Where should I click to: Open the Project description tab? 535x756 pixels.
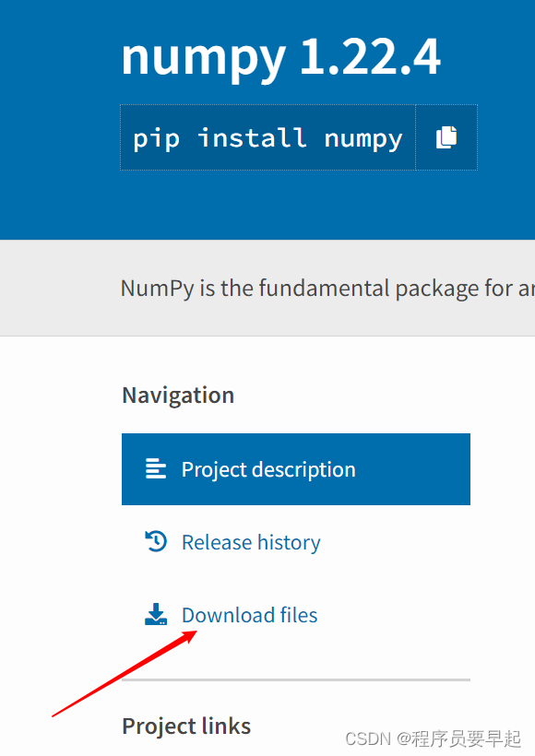[x=296, y=469]
